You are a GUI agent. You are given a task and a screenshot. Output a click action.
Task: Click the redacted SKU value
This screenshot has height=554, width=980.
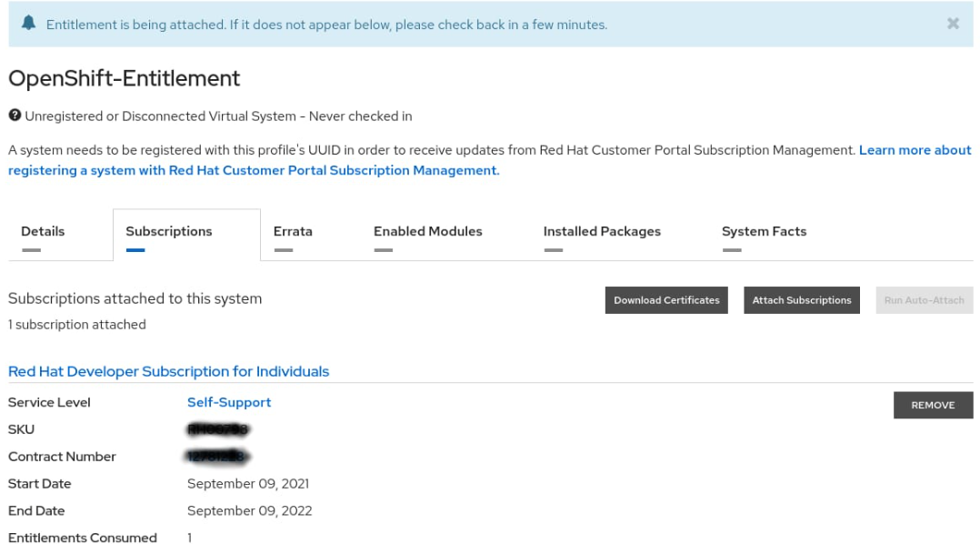pos(218,429)
